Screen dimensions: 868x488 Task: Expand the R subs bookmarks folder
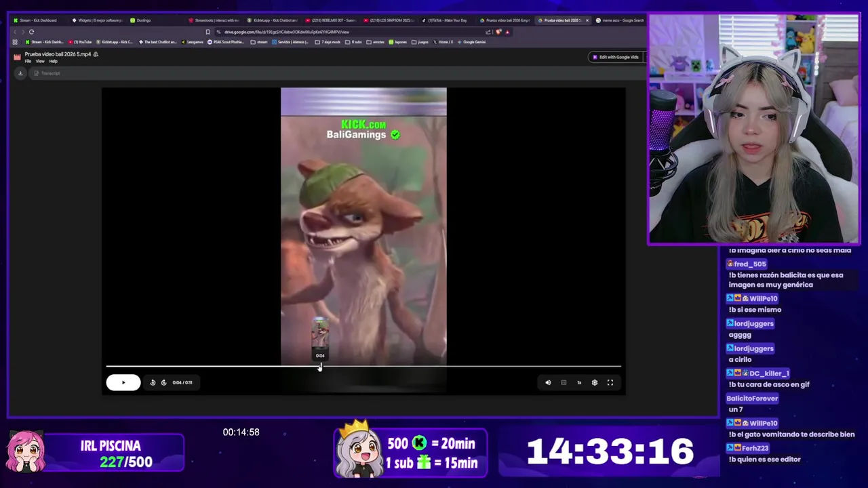click(x=354, y=42)
